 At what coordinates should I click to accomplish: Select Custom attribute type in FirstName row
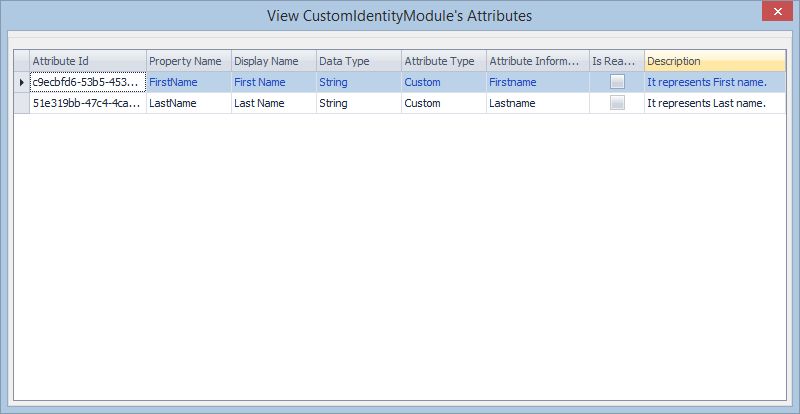pyautogui.click(x=444, y=82)
